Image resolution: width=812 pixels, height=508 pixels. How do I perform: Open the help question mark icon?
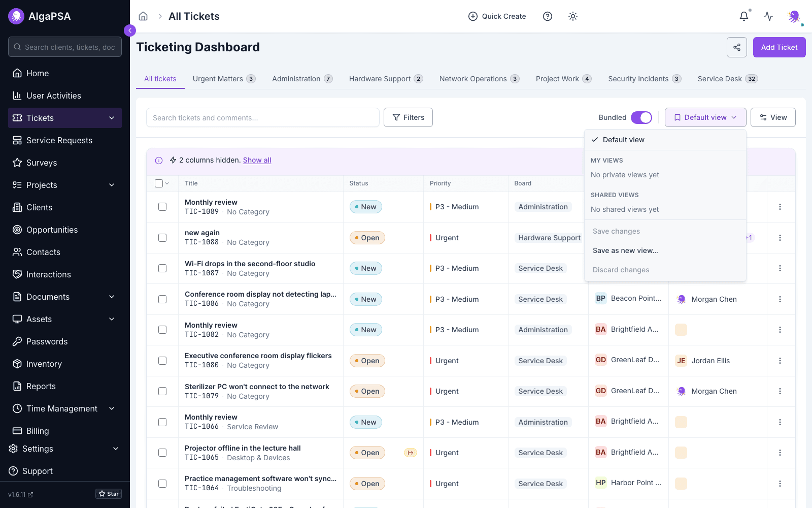point(548,16)
